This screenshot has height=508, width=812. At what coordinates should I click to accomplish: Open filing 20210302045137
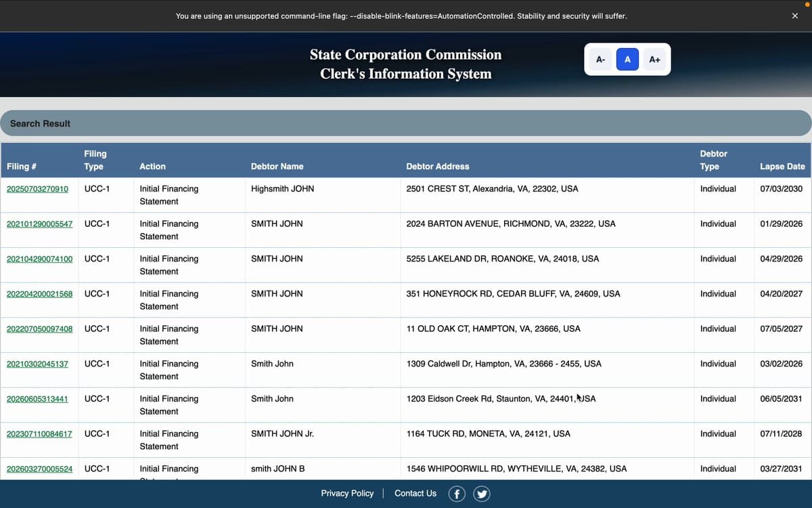point(37,364)
